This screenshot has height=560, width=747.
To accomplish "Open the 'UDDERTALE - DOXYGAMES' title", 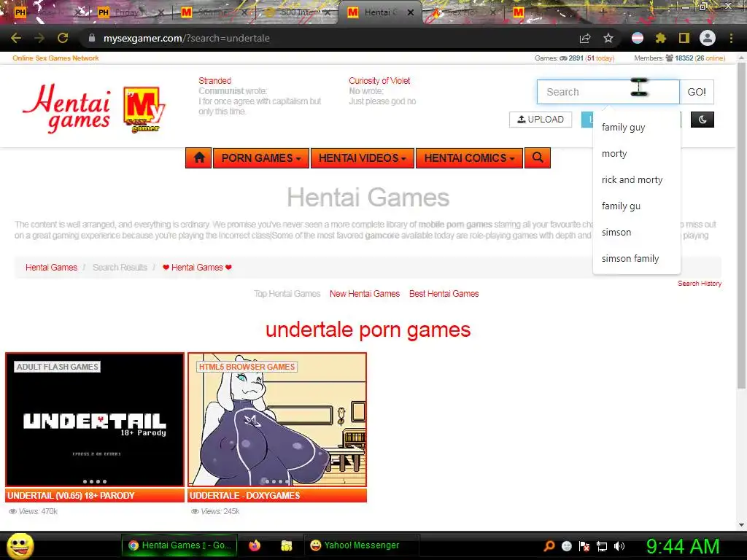I will coord(244,496).
